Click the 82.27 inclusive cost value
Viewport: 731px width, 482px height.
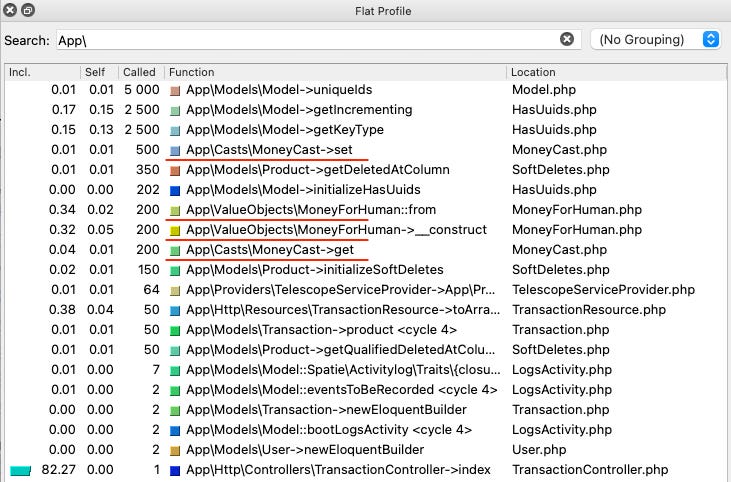tap(58, 470)
